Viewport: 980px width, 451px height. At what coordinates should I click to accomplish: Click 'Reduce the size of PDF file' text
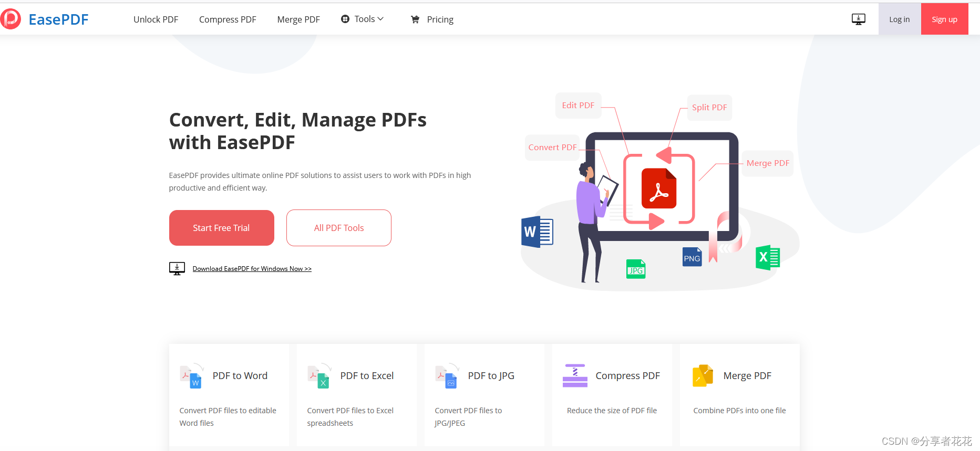(612, 411)
